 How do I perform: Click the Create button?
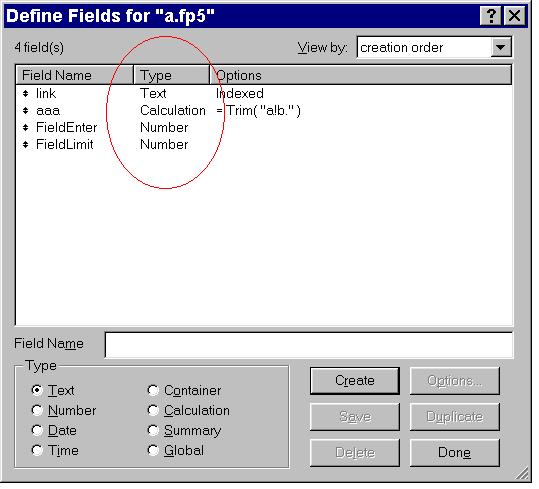(x=355, y=381)
